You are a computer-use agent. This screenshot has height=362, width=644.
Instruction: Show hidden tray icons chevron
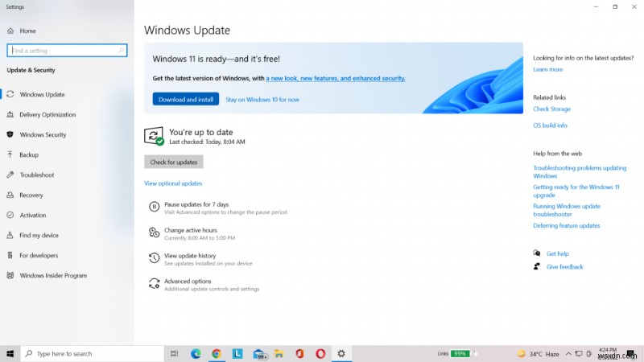coord(568,353)
